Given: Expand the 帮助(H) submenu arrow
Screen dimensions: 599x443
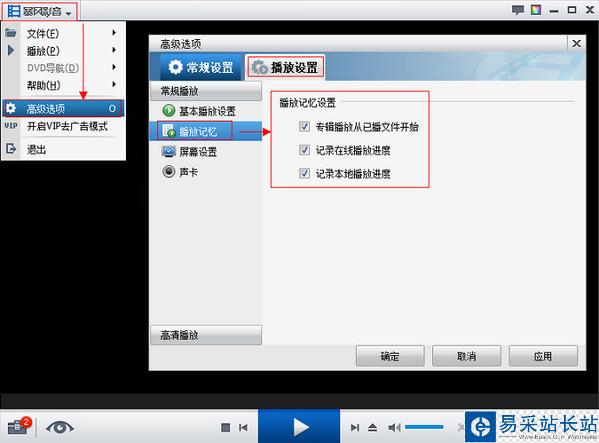Looking at the screenshot, I should (x=114, y=84).
